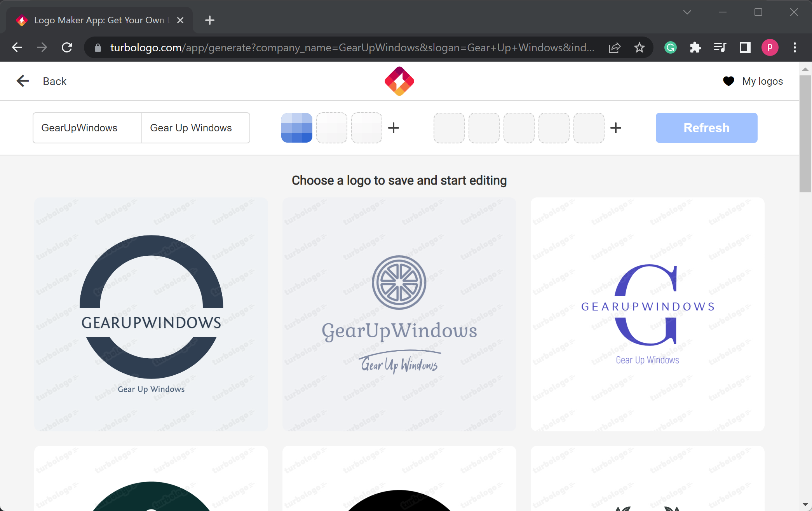Click the page vertical scrollbar thumb
812x511 pixels.
[x=805, y=134]
